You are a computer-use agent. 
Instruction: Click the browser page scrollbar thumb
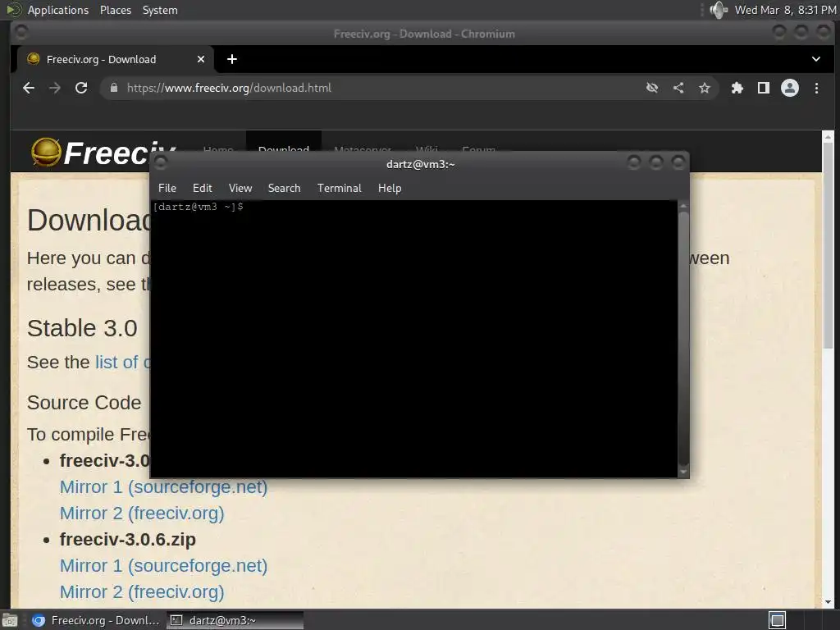click(x=828, y=245)
